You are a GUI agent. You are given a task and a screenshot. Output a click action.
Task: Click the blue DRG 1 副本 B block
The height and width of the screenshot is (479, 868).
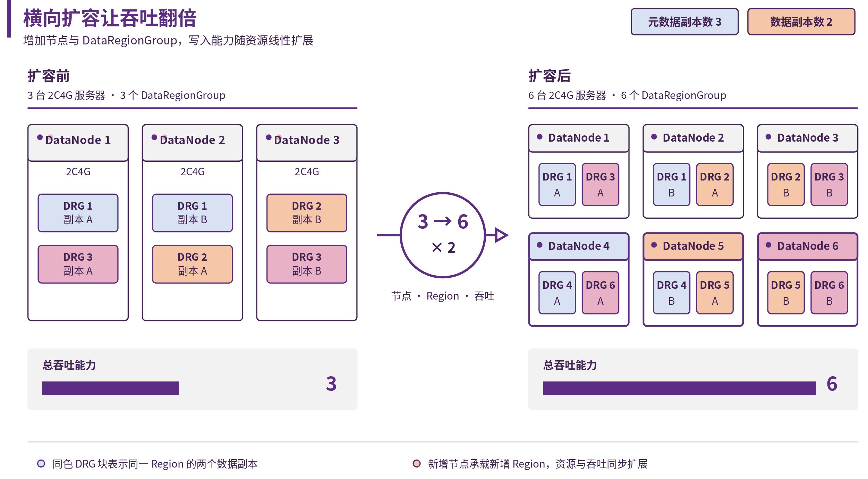tap(192, 213)
